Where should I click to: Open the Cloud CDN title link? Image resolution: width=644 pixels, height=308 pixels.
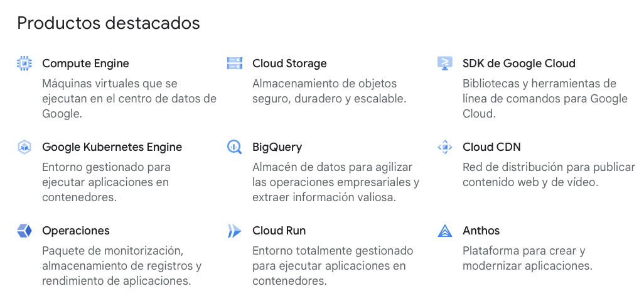click(491, 147)
